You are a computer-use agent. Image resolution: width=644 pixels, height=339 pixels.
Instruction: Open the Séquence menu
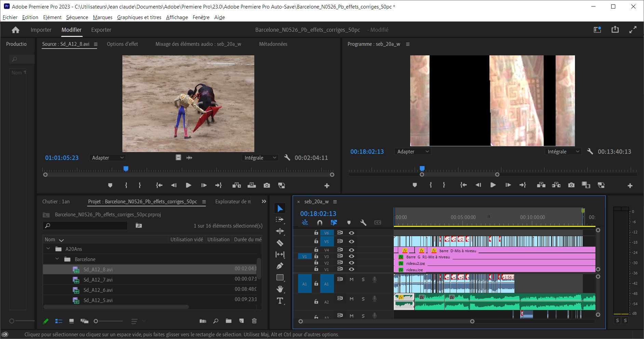77,17
